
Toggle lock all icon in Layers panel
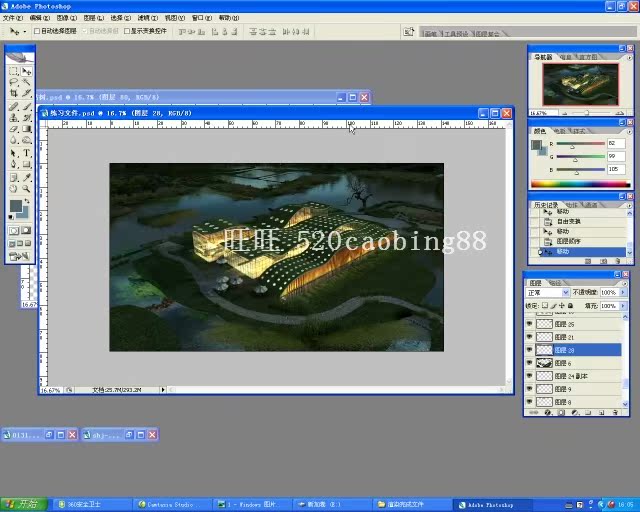point(570,305)
